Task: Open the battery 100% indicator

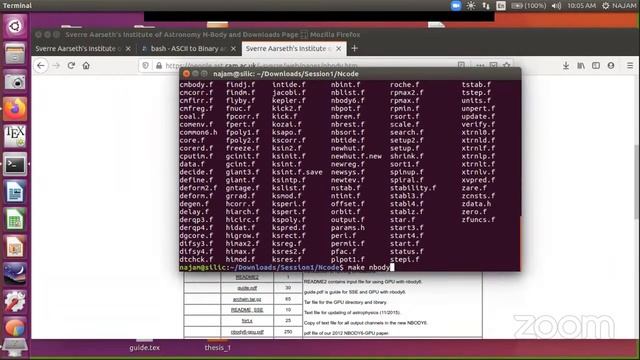Action: [529, 6]
